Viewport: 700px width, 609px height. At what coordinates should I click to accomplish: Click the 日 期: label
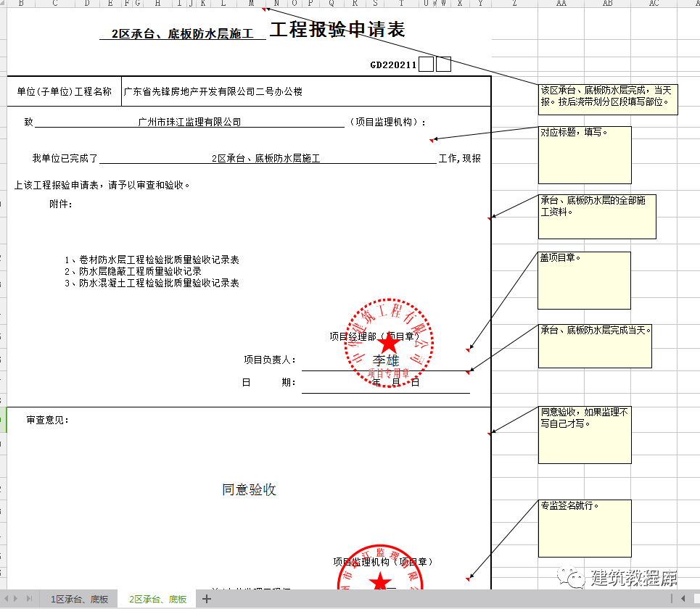268,382
